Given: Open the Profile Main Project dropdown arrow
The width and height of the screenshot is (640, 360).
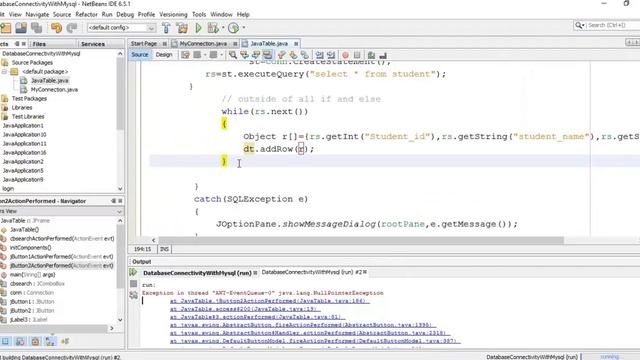Looking at the screenshot, I should pos(244,28).
